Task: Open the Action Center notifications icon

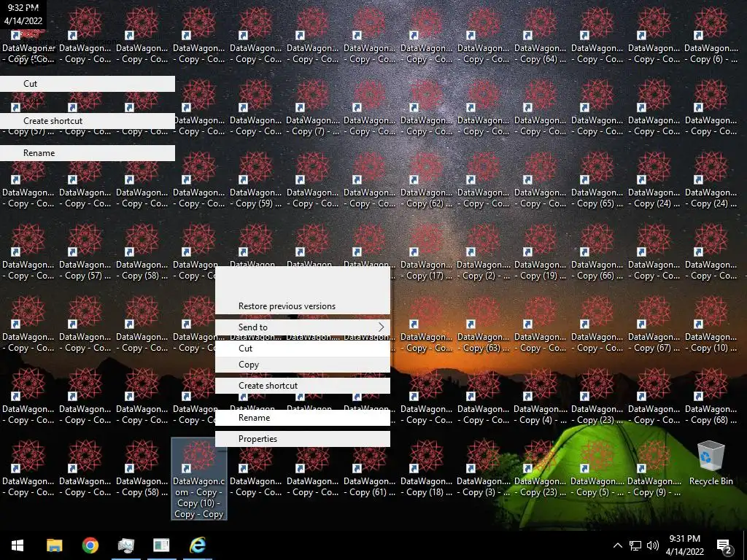Action: (724, 545)
